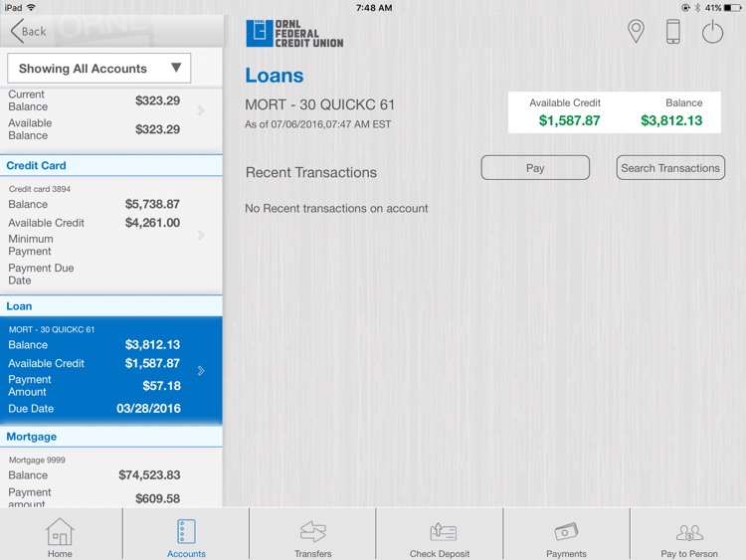Open the Home tab

pos(60,537)
